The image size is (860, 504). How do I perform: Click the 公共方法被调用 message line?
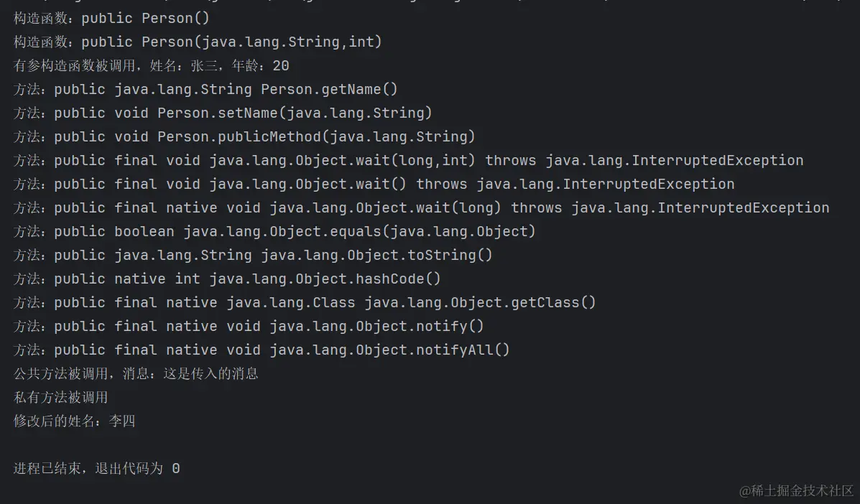136,374
